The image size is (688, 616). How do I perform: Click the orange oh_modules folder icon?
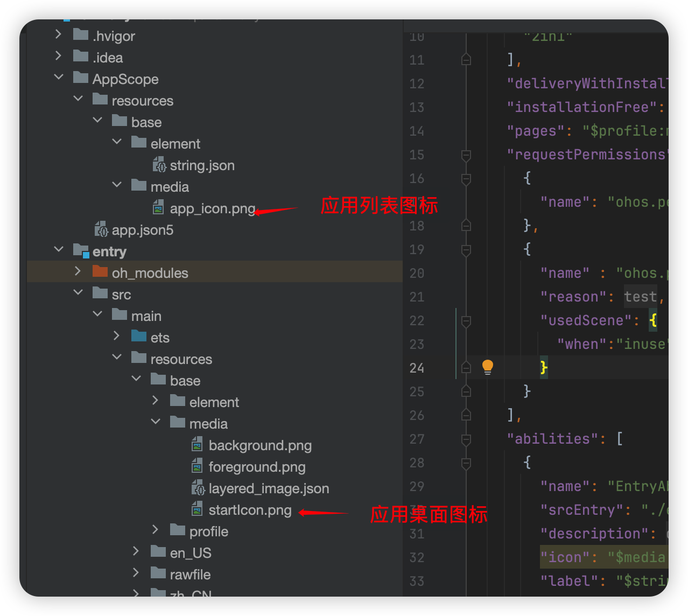[x=100, y=271]
